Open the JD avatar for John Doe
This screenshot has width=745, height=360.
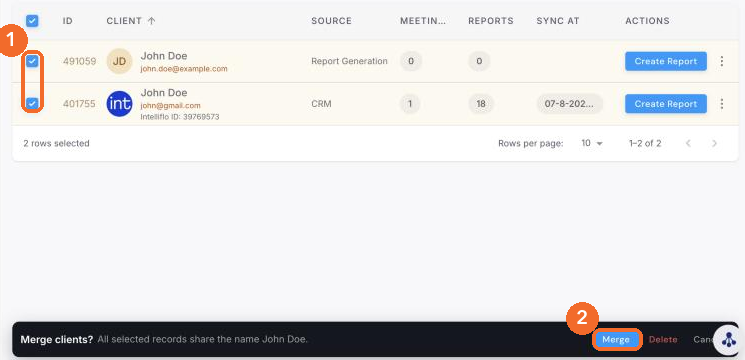[x=119, y=61]
